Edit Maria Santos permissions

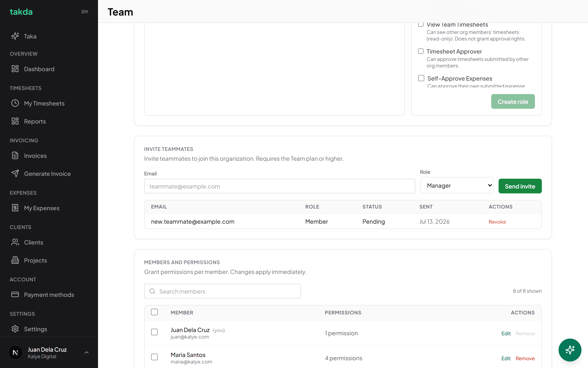(506, 358)
